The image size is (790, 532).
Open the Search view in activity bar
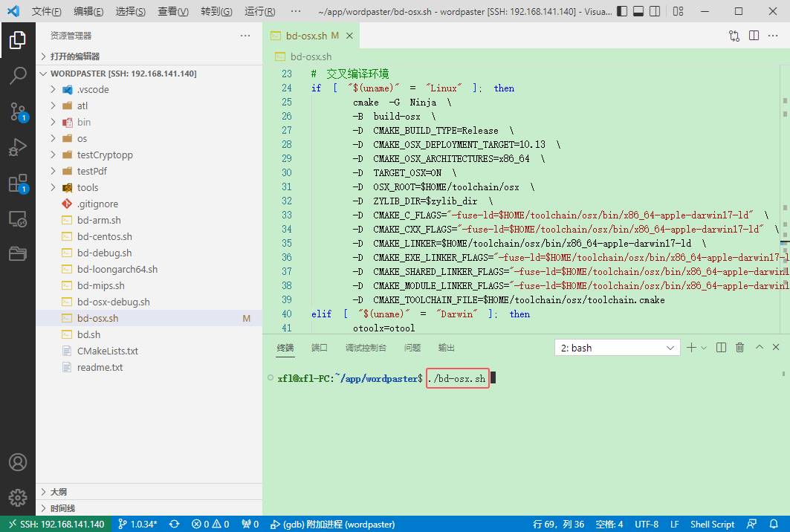coord(18,75)
